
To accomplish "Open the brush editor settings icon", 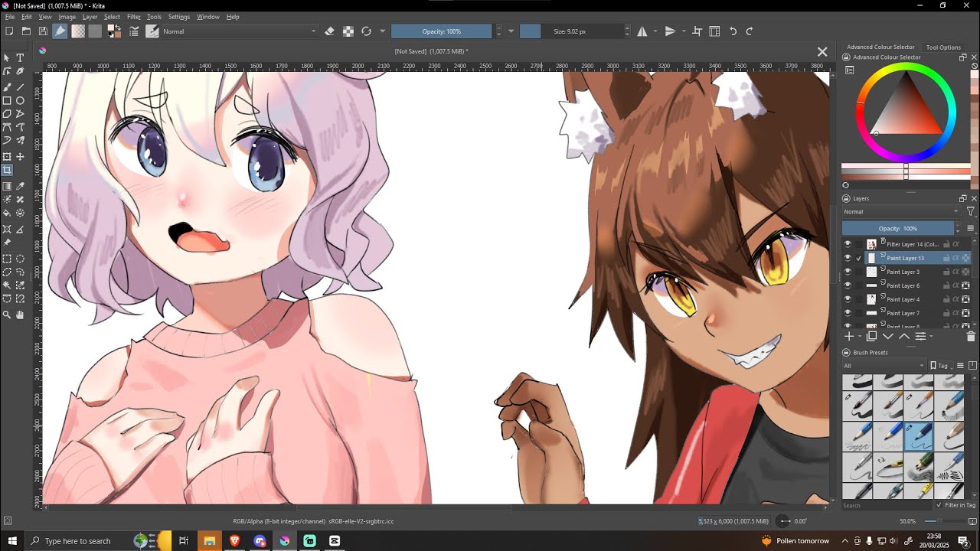I will pyautogui.click(x=134, y=31).
